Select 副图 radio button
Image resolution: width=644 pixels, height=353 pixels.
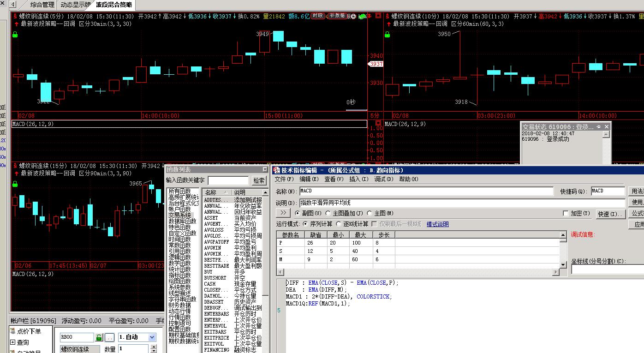pos(298,213)
